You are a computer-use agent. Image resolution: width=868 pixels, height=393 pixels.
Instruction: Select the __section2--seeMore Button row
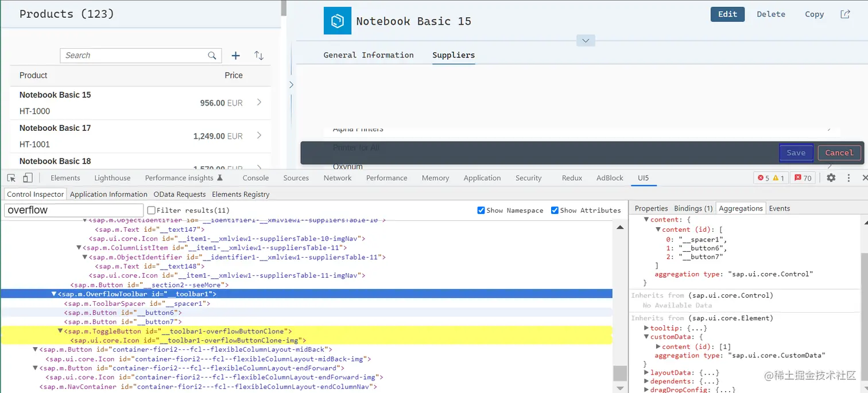[150, 285]
